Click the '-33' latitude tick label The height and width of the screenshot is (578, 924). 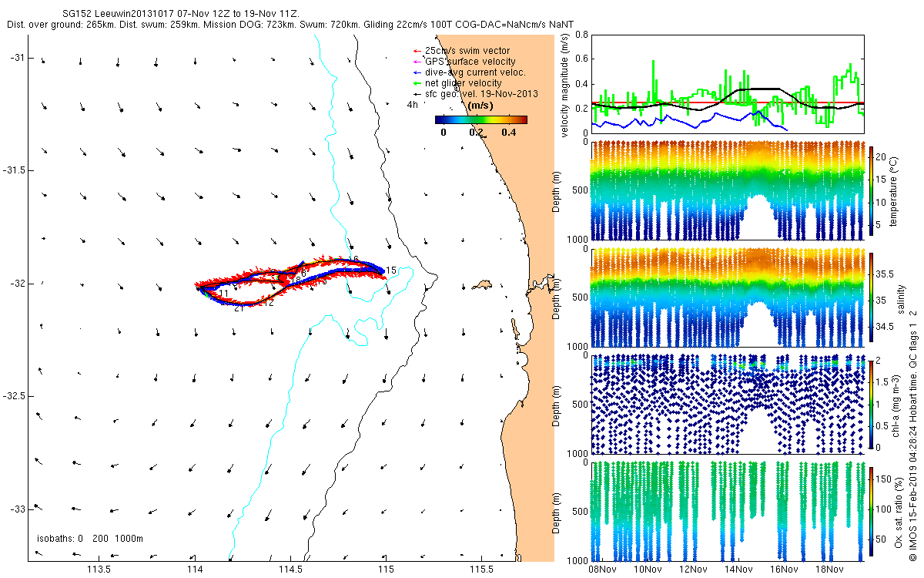[x=19, y=509]
